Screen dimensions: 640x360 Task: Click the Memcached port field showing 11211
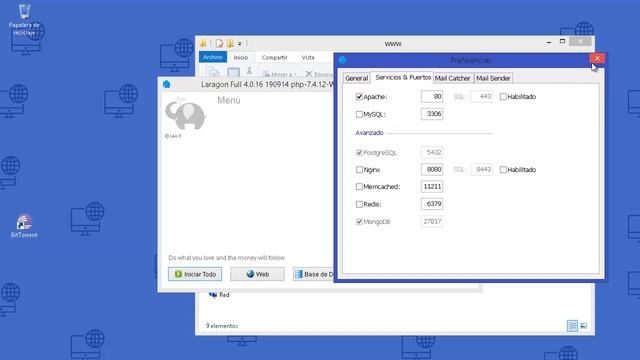pyautogui.click(x=432, y=187)
